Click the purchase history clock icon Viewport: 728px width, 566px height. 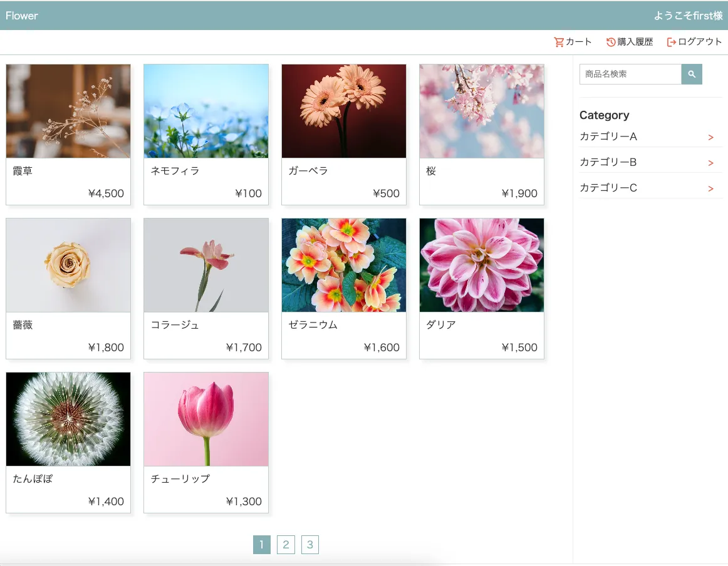(x=610, y=41)
